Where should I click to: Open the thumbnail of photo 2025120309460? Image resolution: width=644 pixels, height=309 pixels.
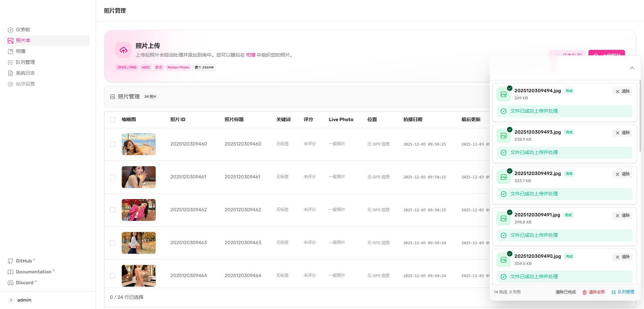pyautogui.click(x=139, y=144)
